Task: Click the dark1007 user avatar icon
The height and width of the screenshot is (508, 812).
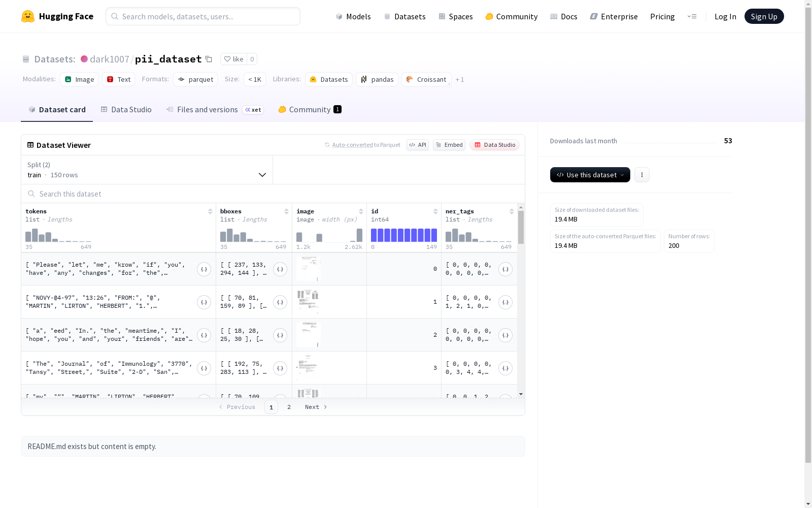Action: [x=84, y=59]
